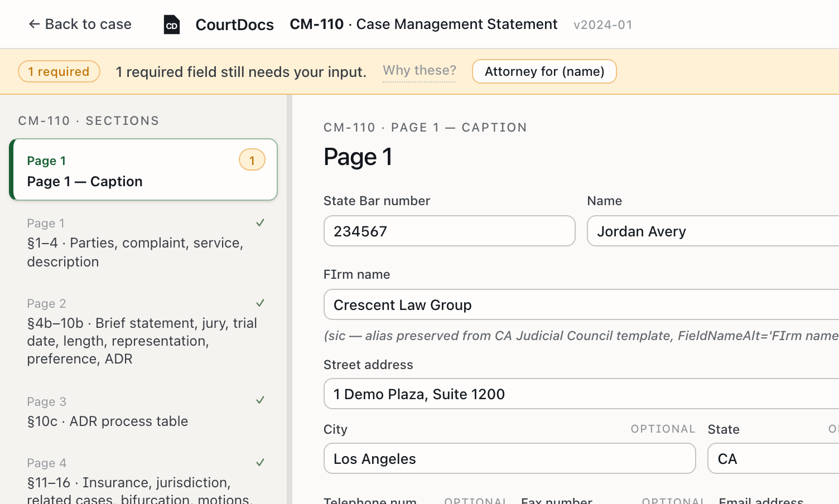Select 'Page 1 — Caption' section
Screen dimensions: 839x504
click(143, 169)
